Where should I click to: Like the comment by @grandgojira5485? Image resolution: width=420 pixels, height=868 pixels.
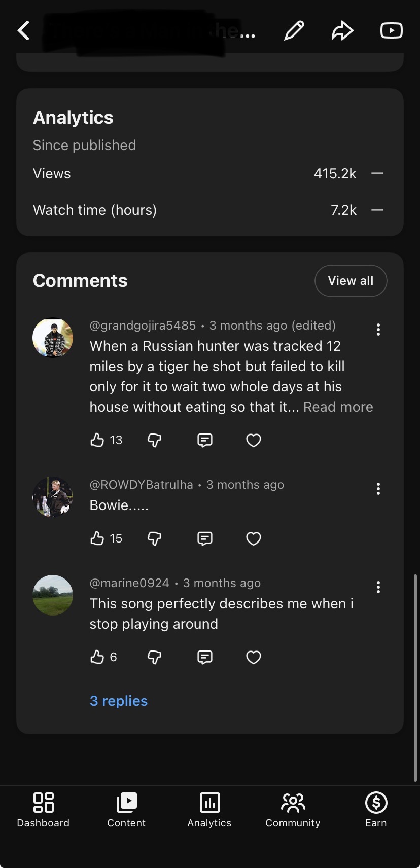(97, 440)
